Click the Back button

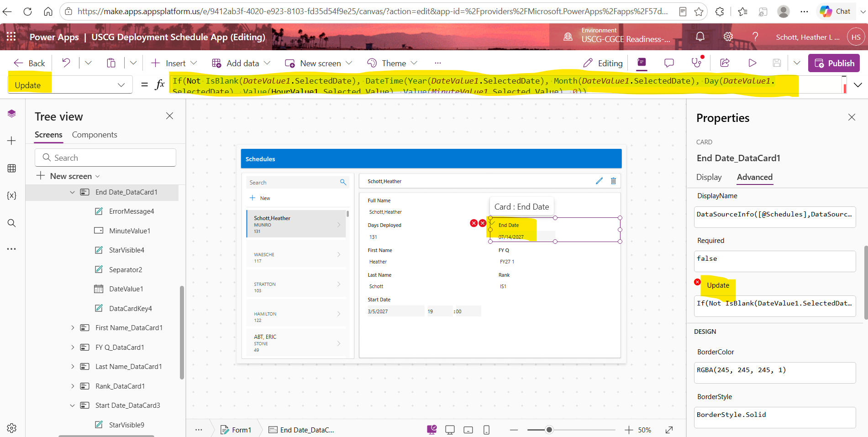pyautogui.click(x=29, y=63)
